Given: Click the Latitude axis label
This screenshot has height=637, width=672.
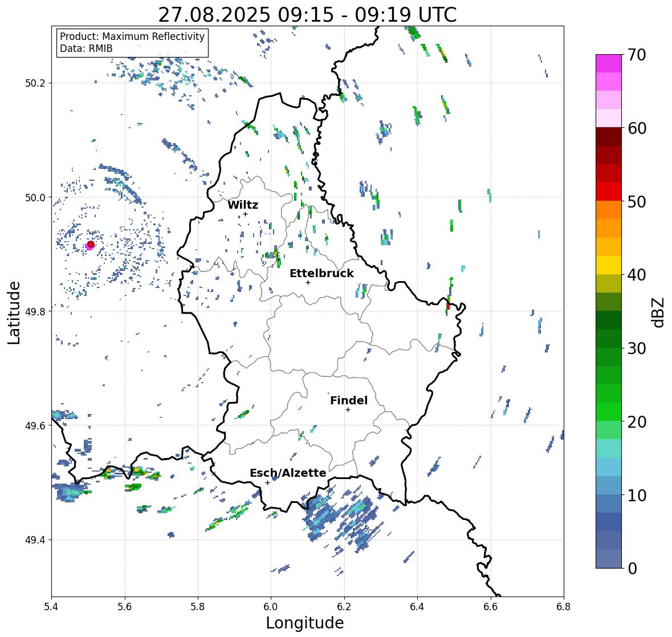Looking at the screenshot, I should coord(14,313).
